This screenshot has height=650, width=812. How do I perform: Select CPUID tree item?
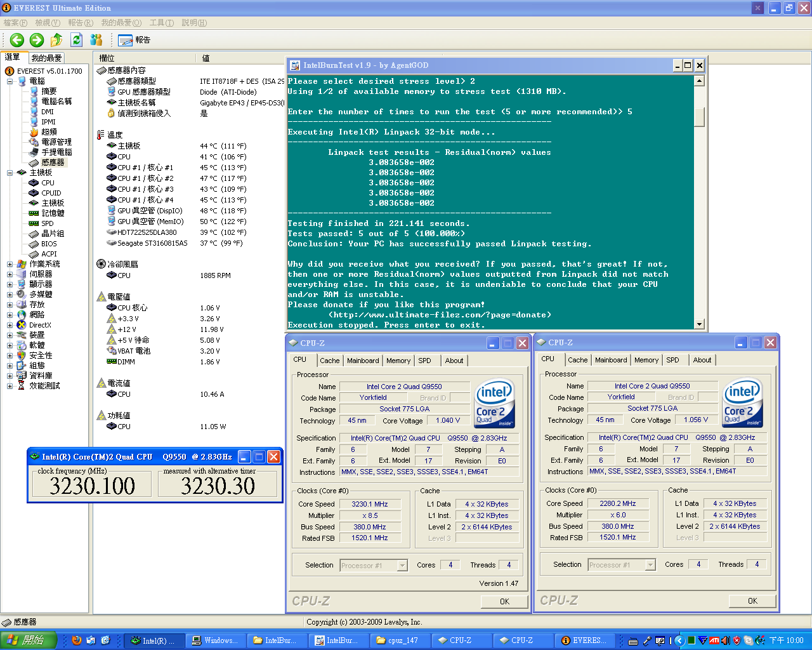pos(51,193)
